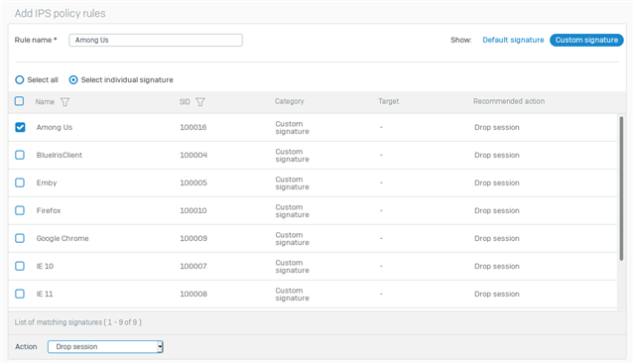The image size is (634, 364).
Task: Select the Firefox signature checkbox
Action: point(20,210)
